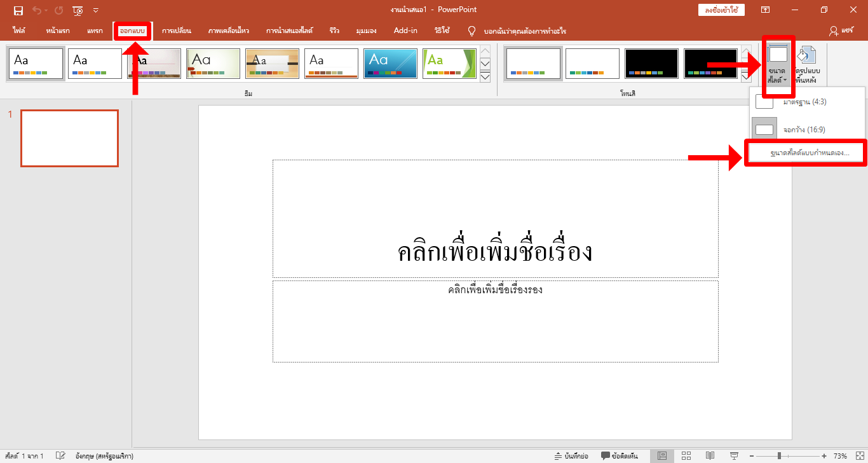The height and width of the screenshot is (463, 868).
Task: Expand the themes gallery with More arrow
Action: click(x=485, y=77)
